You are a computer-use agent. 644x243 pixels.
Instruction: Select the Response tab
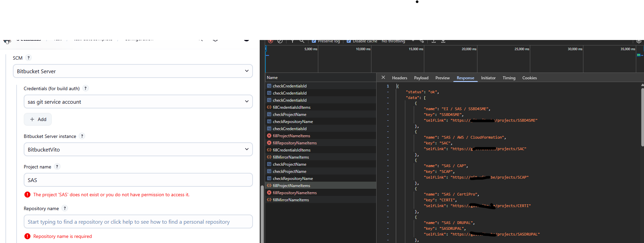click(465, 78)
